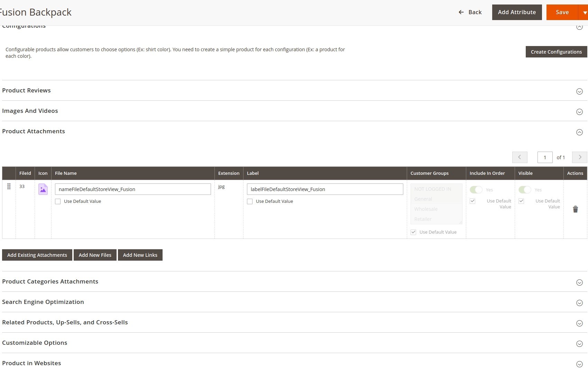Toggle the Include In Order switch
Image resolution: width=588 pixels, height=369 pixels.
coord(476,190)
